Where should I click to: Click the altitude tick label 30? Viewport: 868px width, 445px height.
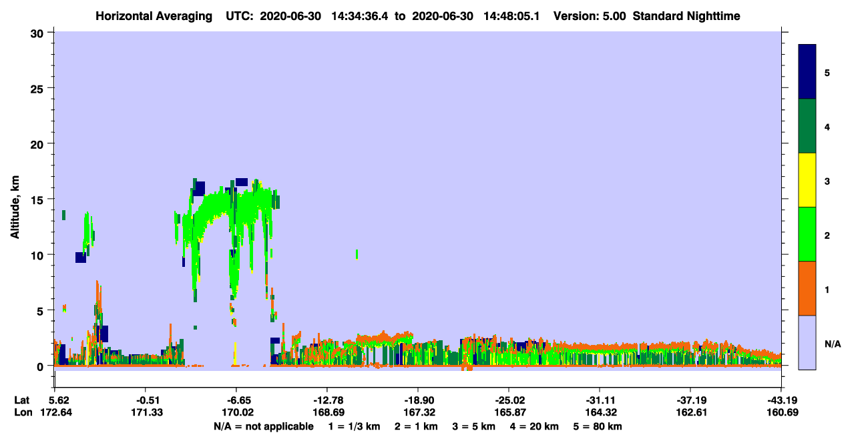click(38, 33)
